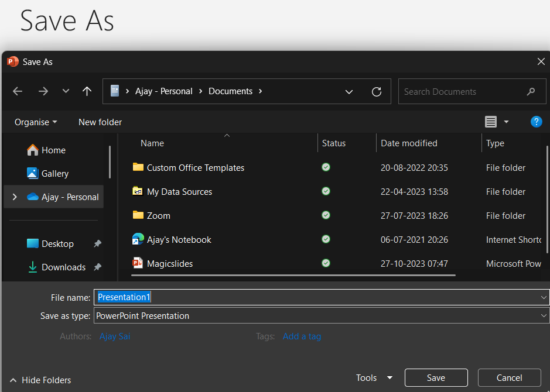Click the Save button
This screenshot has width=550, height=392.
pos(436,378)
